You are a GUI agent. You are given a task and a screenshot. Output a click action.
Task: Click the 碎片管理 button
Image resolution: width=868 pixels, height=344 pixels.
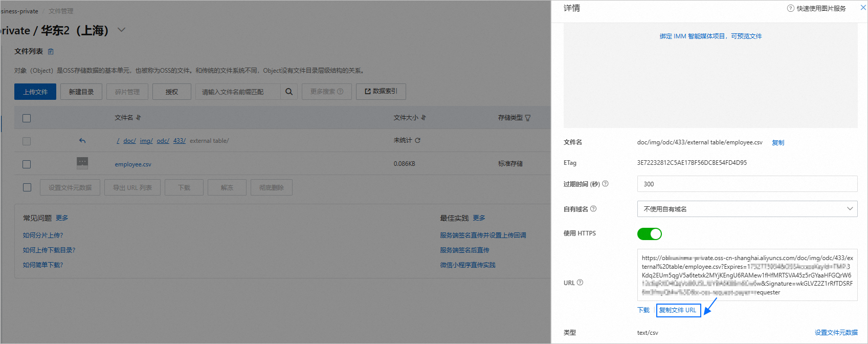127,92
